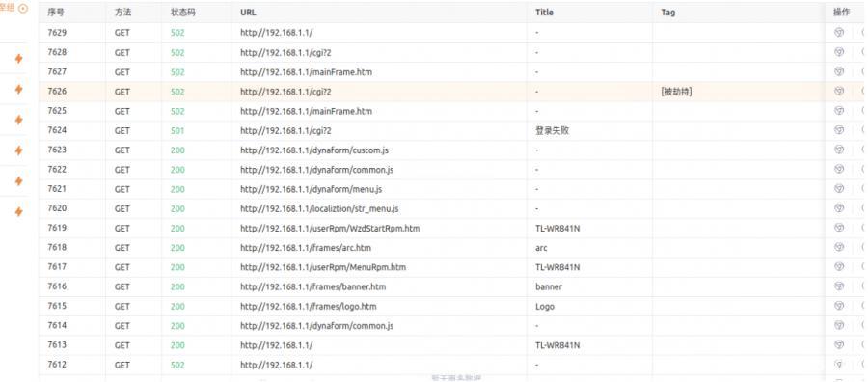Select the userRpm/WzdStartRpm.htm URL
The image size is (868, 382).
[x=330, y=228]
